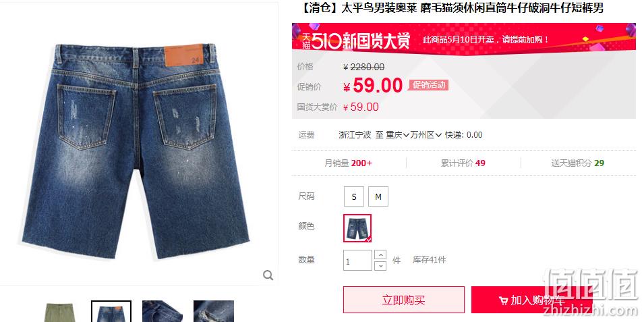Click the 天猫510新国货大赏 promotion banner
The width and height of the screenshot is (644, 322).
464,39
